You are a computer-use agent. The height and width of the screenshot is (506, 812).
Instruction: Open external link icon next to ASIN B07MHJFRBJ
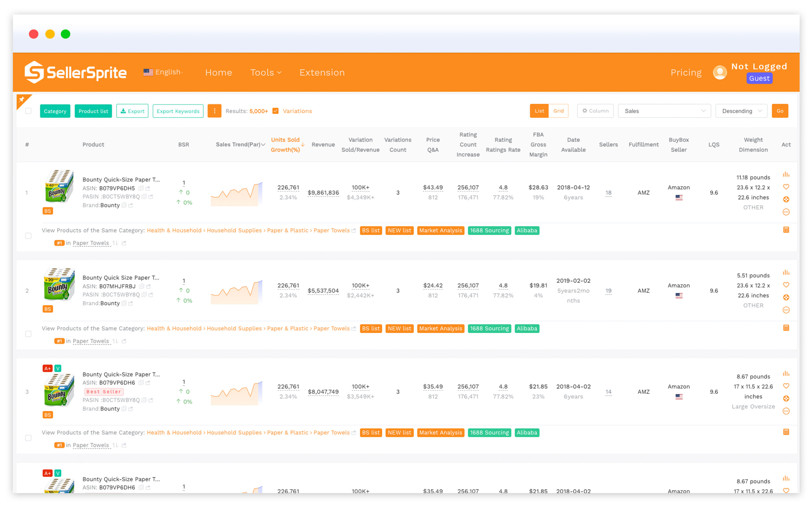148,286
